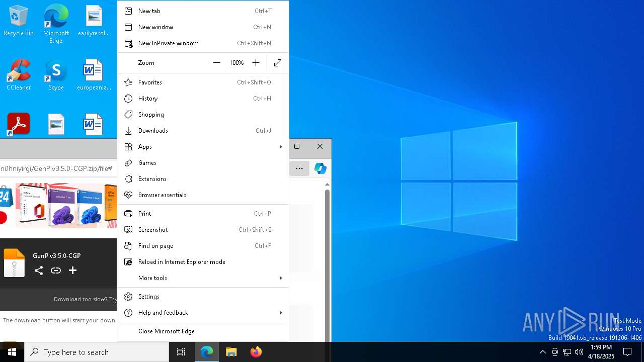
Task: Open Downloads from the Edge menu
Action: pos(203,131)
